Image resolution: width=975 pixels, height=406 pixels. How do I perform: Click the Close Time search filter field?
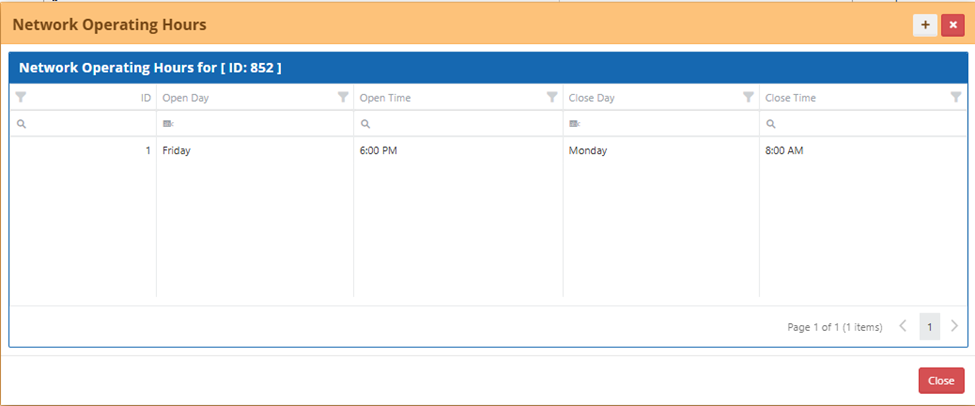pos(865,124)
